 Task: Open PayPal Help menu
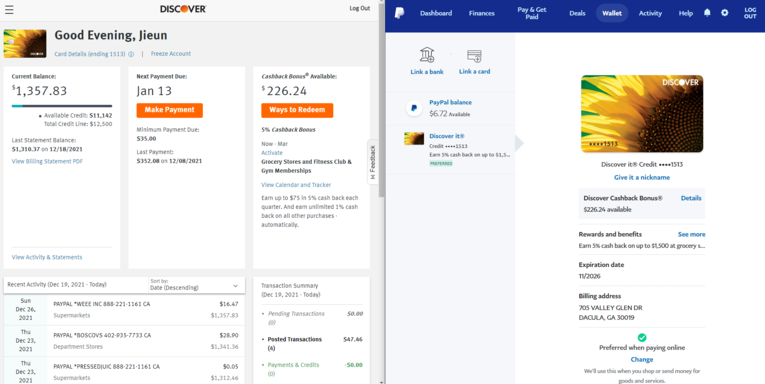(685, 13)
